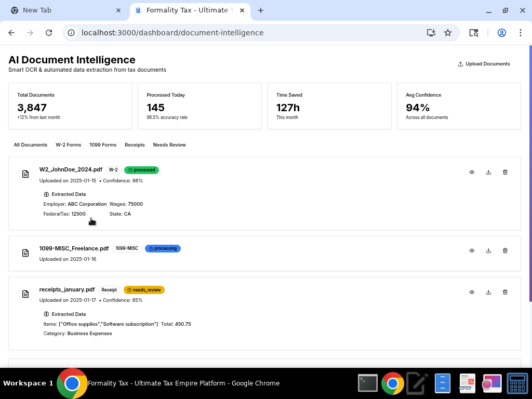Image resolution: width=532 pixels, height=399 pixels.
Task: Toggle preview eye on receipts_january.pdf
Action: pyautogui.click(x=471, y=292)
